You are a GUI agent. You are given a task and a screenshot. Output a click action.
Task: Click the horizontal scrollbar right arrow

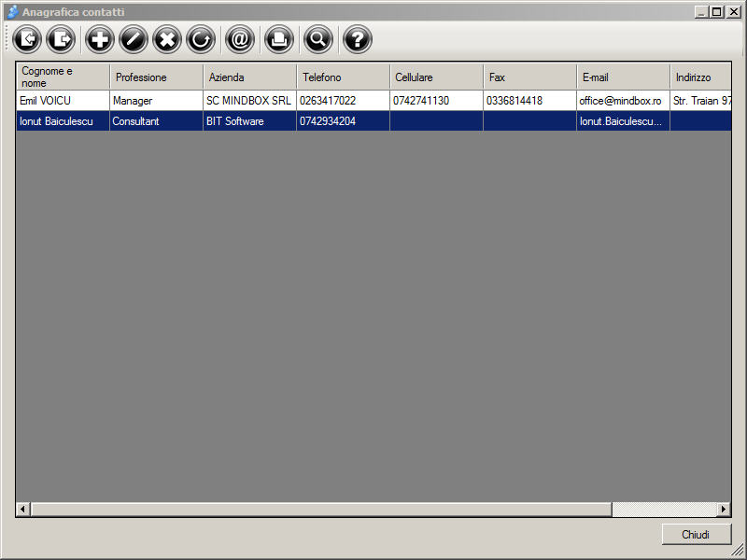click(x=724, y=509)
